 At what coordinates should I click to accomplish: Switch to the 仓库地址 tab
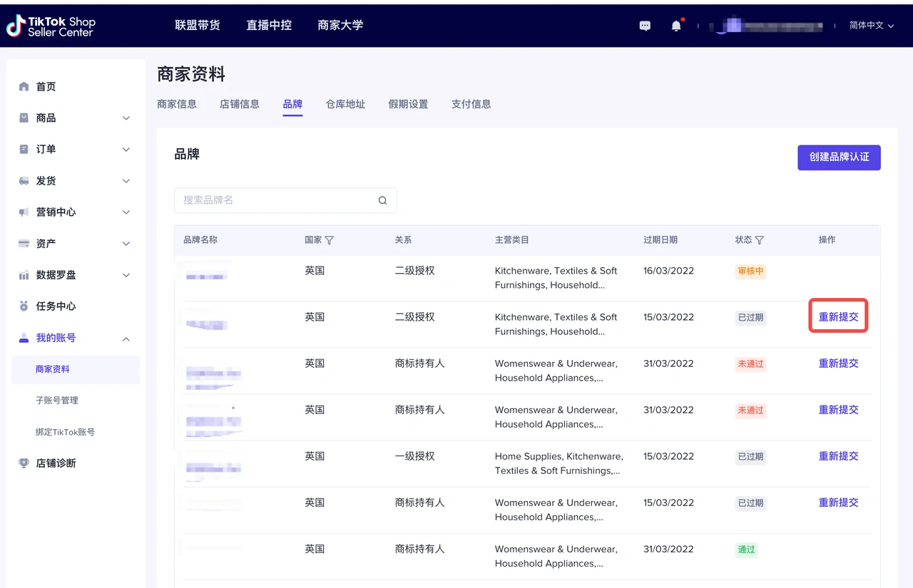tap(345, 104)
